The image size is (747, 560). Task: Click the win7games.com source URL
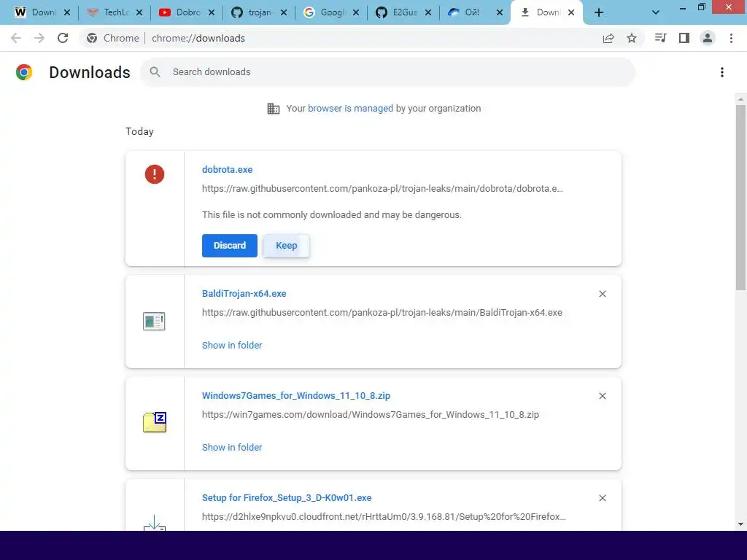tap(371, 415)
